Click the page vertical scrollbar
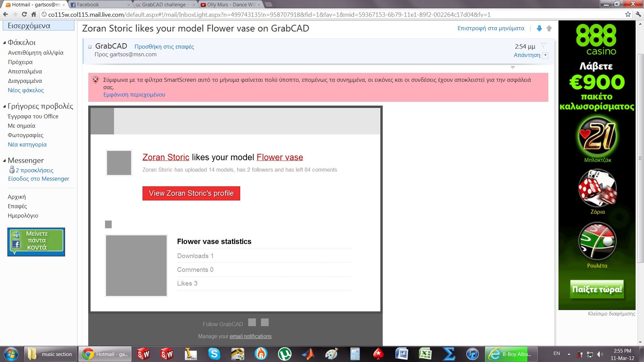The height and width of the screenshot is (362, 644). pos(640,158)
